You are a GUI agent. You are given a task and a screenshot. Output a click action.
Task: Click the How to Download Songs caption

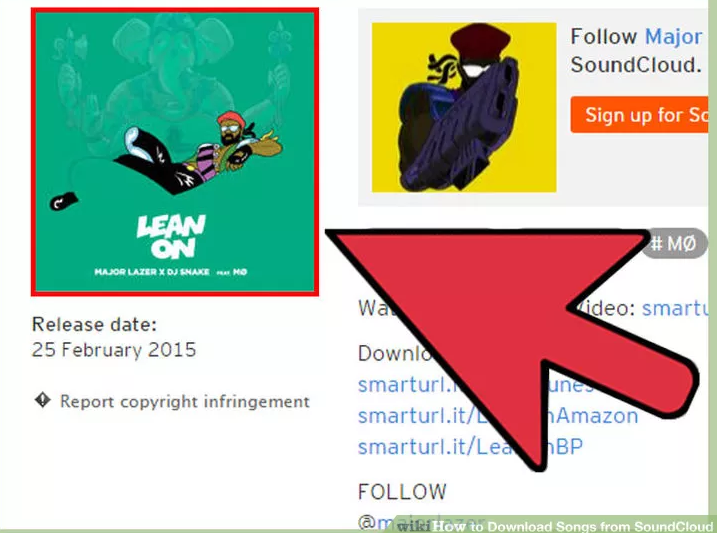pyautogui.click(x=573, y=527)
